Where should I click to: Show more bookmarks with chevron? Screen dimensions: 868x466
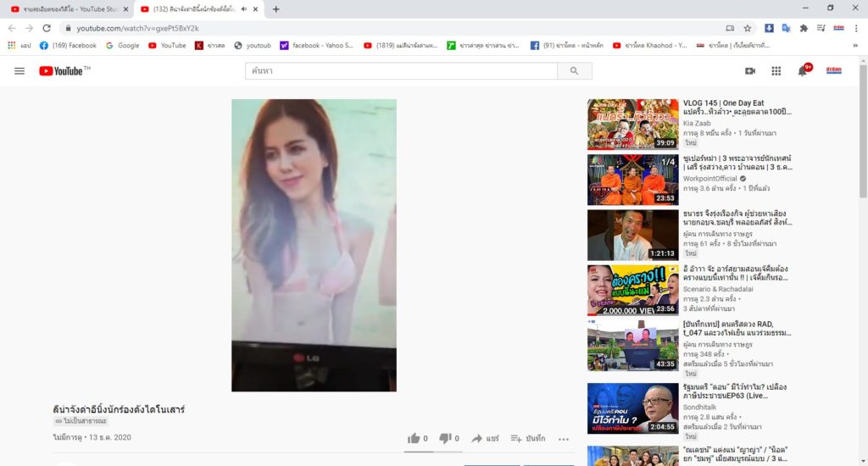pos(855,46)
